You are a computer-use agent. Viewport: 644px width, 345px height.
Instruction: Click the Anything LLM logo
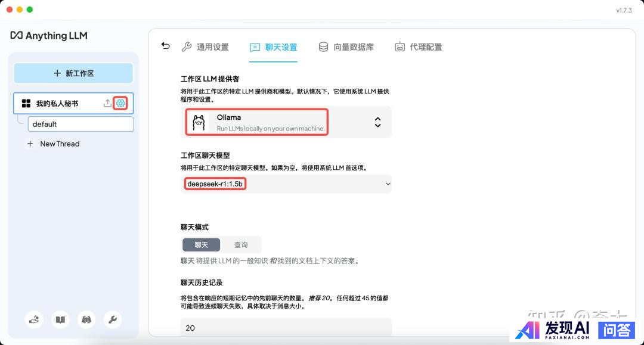coord(49,36)
